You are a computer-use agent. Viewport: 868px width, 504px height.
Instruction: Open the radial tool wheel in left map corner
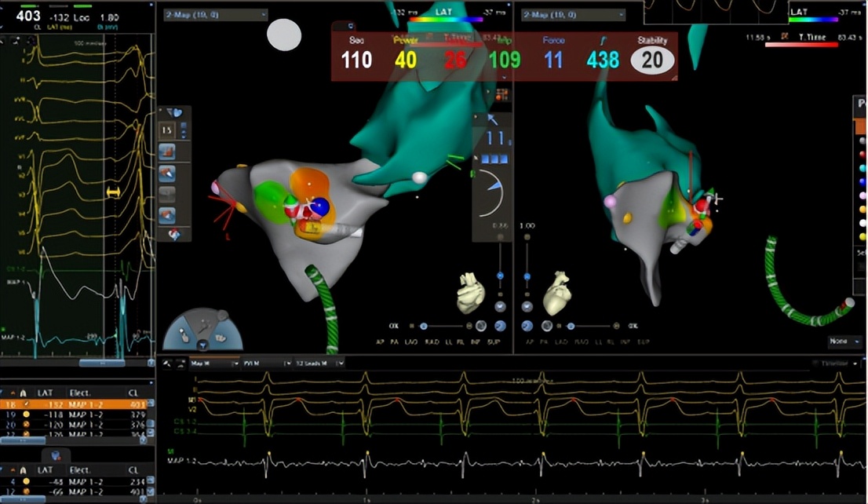click(202, 330)
